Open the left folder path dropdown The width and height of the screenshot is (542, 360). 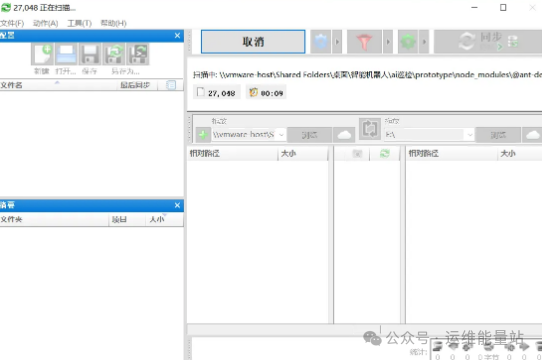(281, 135)
